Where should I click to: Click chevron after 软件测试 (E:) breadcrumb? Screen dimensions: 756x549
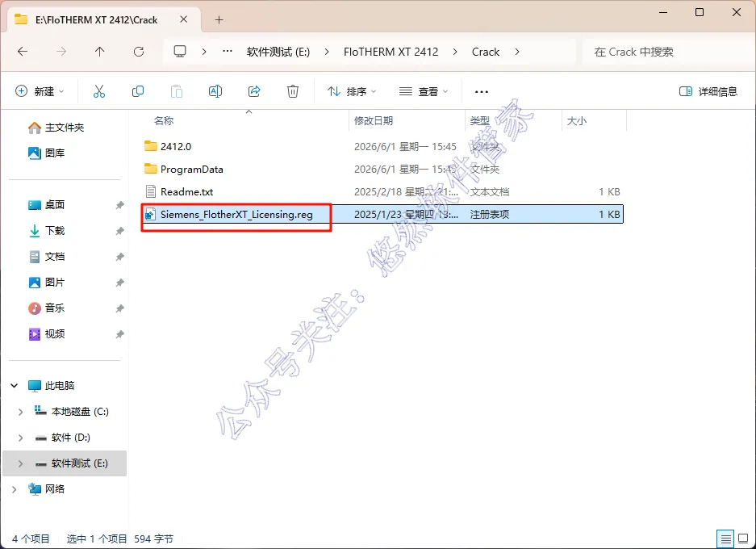327,52
